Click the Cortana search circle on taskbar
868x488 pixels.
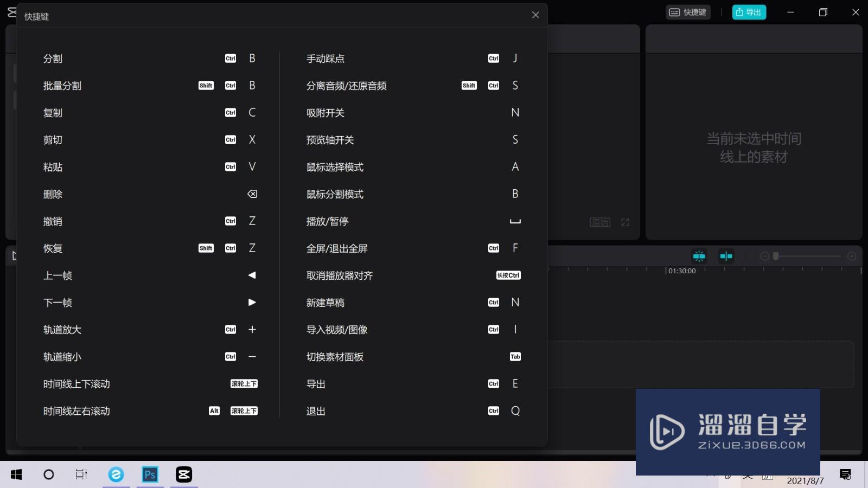point(49,474)
